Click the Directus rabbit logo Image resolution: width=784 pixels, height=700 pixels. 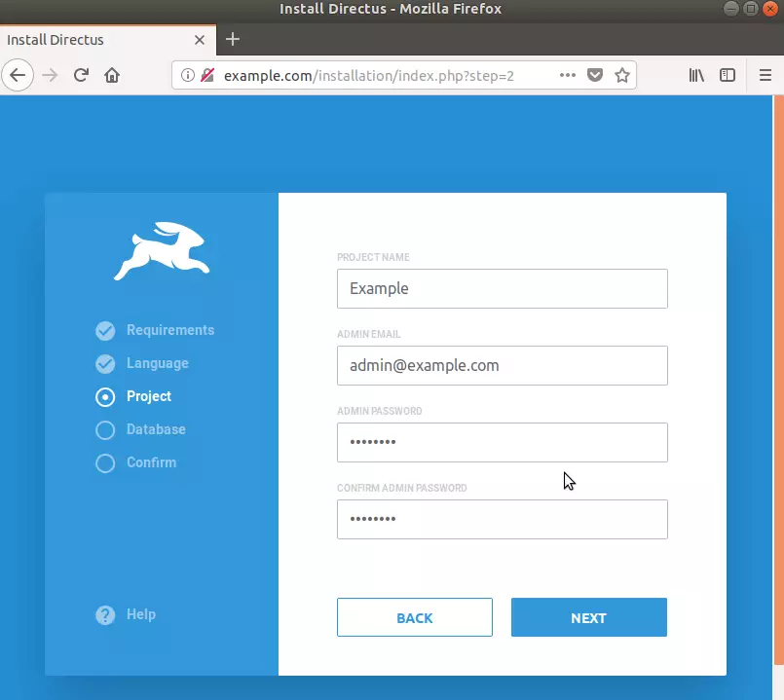point(162,251)
